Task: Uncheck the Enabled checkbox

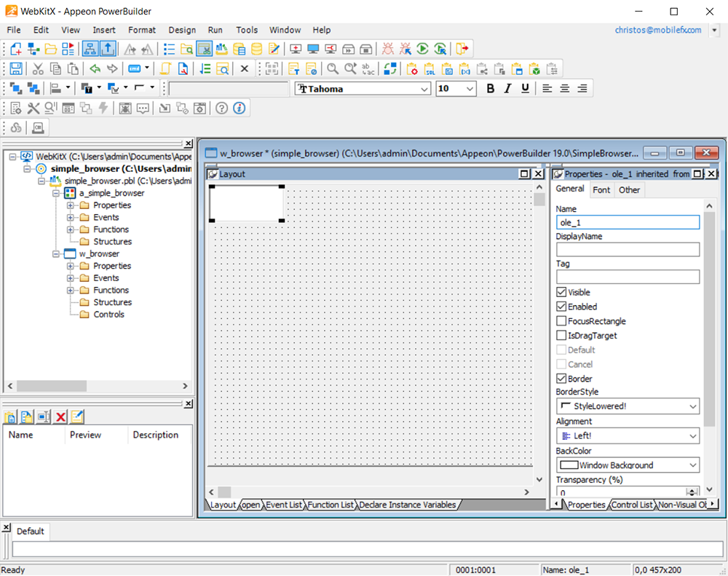Action: tap(561, 307)
